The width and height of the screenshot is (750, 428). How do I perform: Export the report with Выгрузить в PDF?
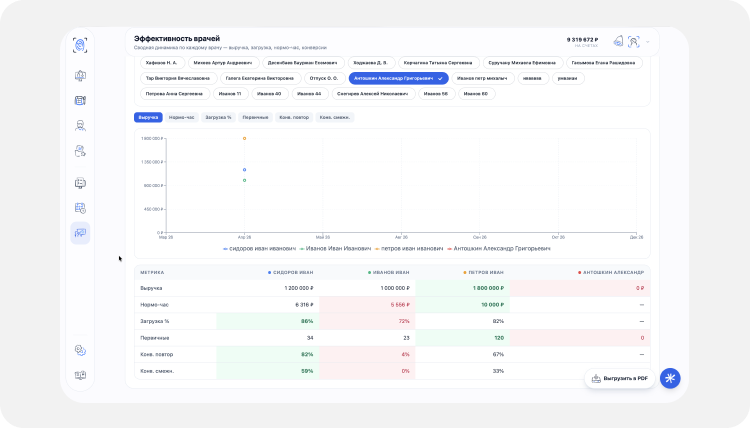620,378
